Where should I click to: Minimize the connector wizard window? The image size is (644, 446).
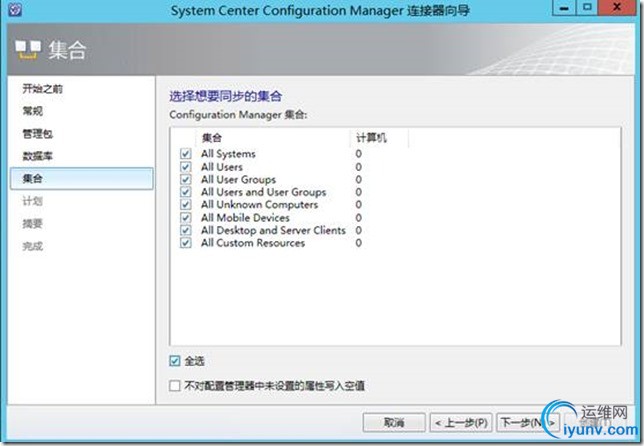coord(564,8)
